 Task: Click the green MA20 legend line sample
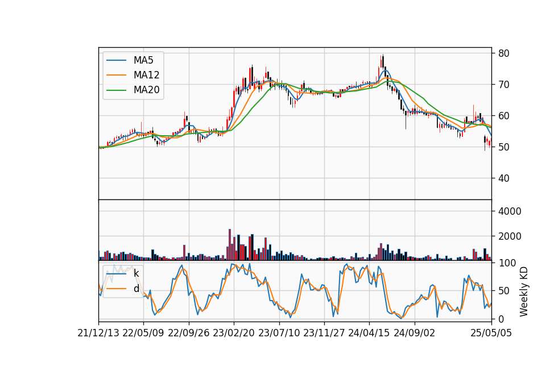click(116, 90)
